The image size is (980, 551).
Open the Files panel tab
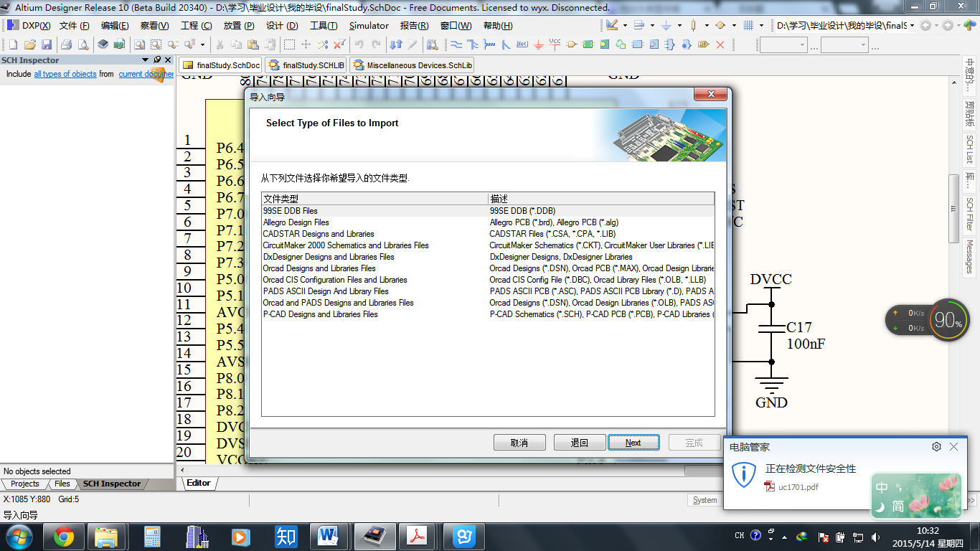(x=62, y=484)
